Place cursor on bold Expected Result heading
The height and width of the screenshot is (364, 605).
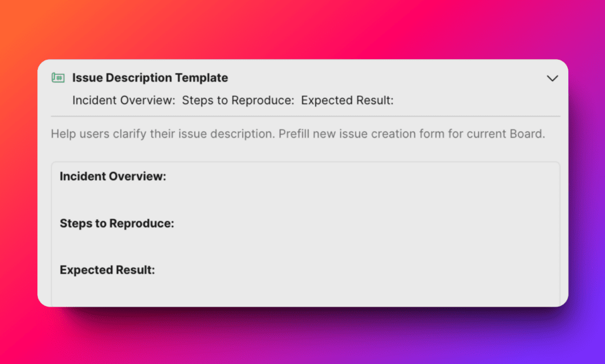pyautogui.click(x=107, y=271)
